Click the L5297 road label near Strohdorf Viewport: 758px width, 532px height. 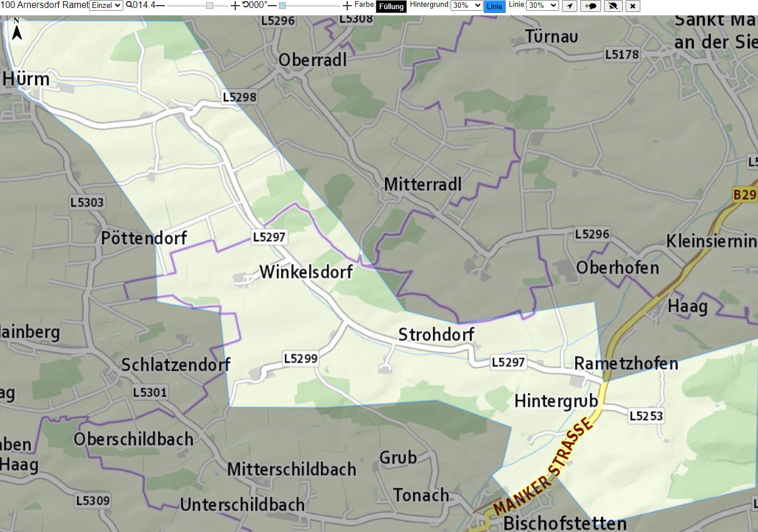point(508,362)
